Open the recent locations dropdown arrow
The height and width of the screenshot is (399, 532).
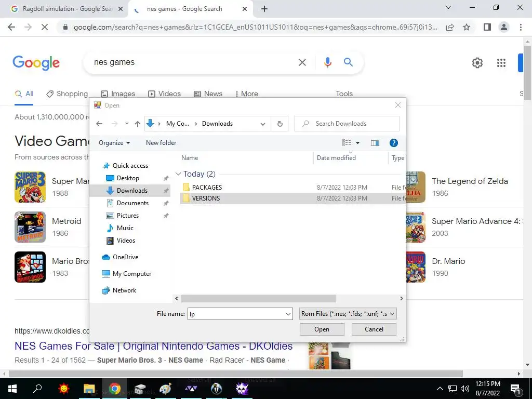coord(127,124)
